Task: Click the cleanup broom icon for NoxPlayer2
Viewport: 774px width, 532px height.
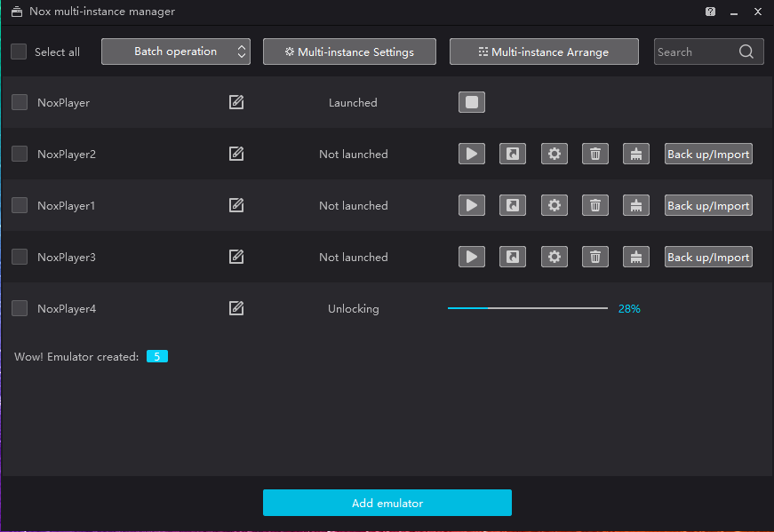Action: [635, 154]
